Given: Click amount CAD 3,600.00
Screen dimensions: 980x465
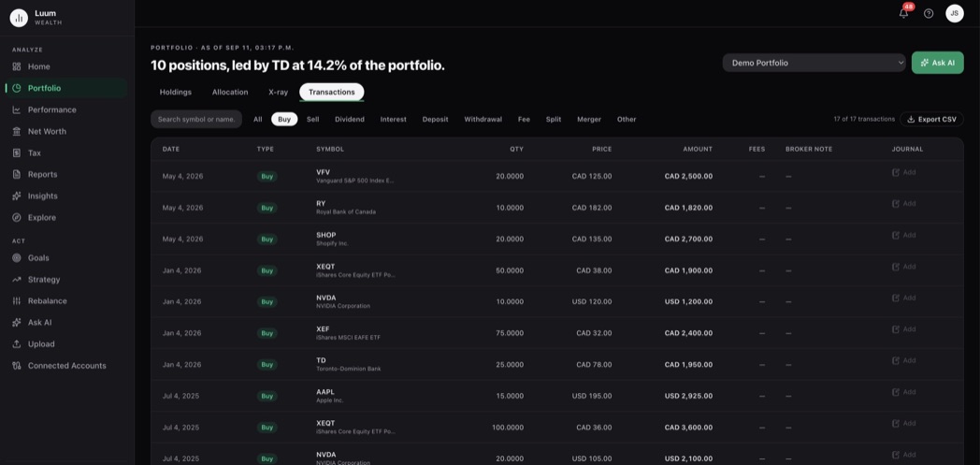Looking at the screenshot, I should [x=688, y=428].
